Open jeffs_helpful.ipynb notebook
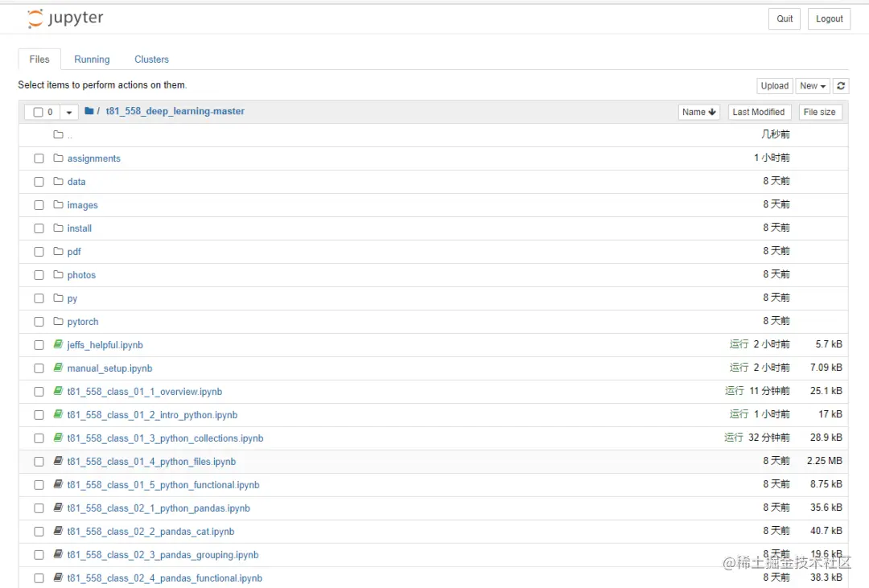Screen dimensions: 869x588 click(105, 345)
